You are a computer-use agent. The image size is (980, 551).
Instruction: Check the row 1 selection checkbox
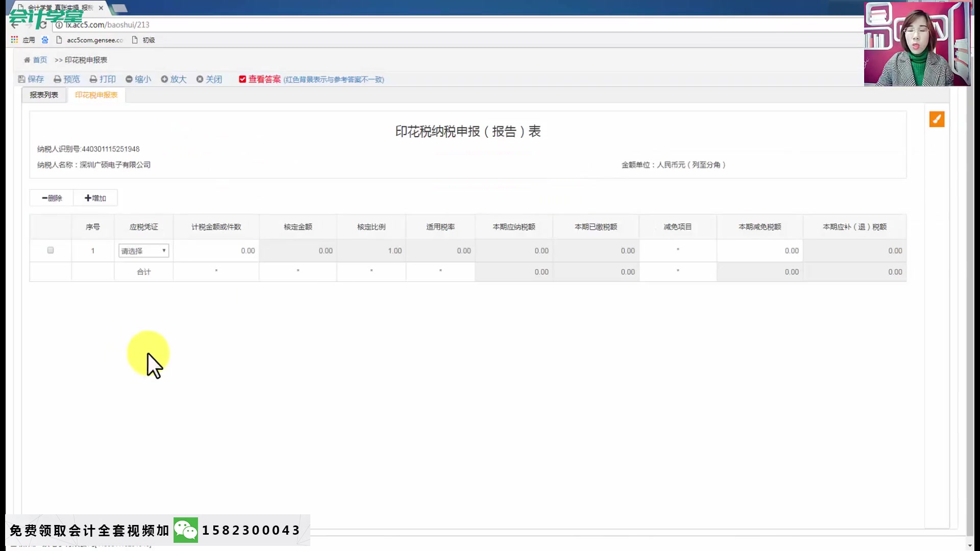pos(51,250)
